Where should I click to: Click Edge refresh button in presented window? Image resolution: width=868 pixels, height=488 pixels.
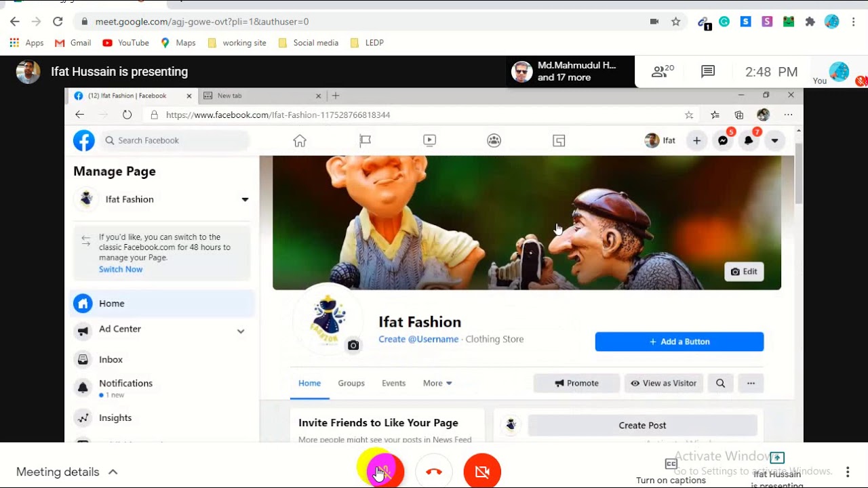click(x=127, y=115)
